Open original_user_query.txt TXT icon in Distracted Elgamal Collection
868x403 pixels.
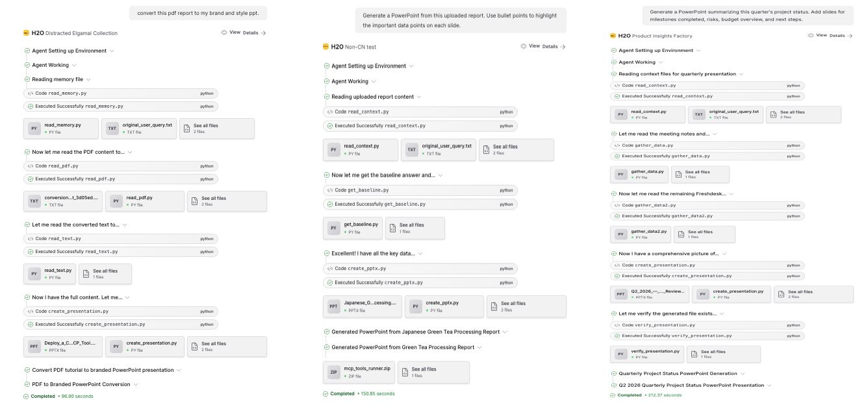[x=112, y=128]
